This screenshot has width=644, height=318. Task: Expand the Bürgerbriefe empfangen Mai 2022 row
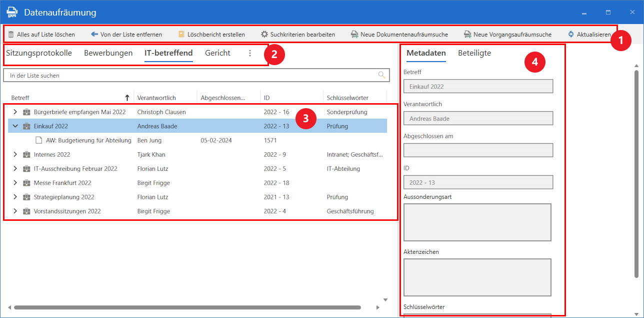[x=15, y=112]
